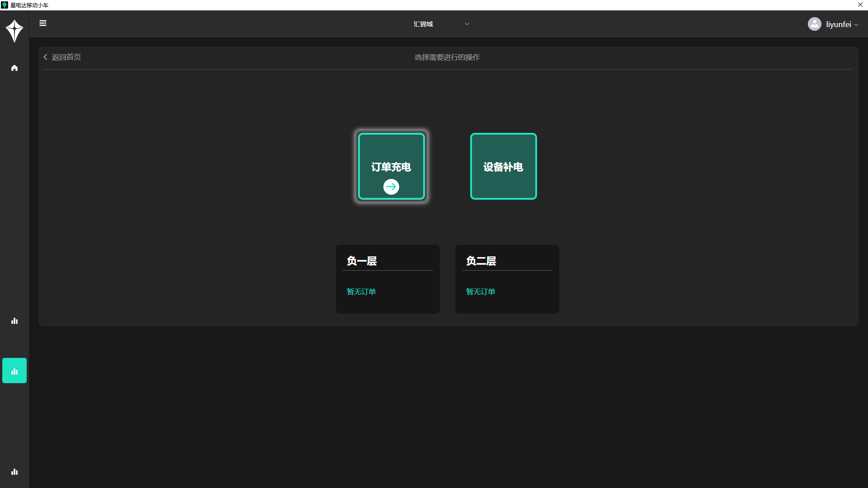Click the app icon in title bar
Screen dimensions: 868x488
5,5
